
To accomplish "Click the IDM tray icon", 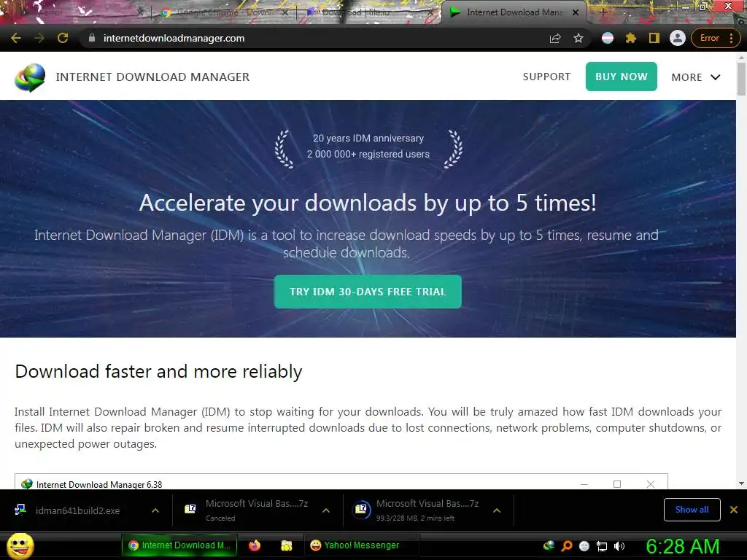I will tap(549, 545).
